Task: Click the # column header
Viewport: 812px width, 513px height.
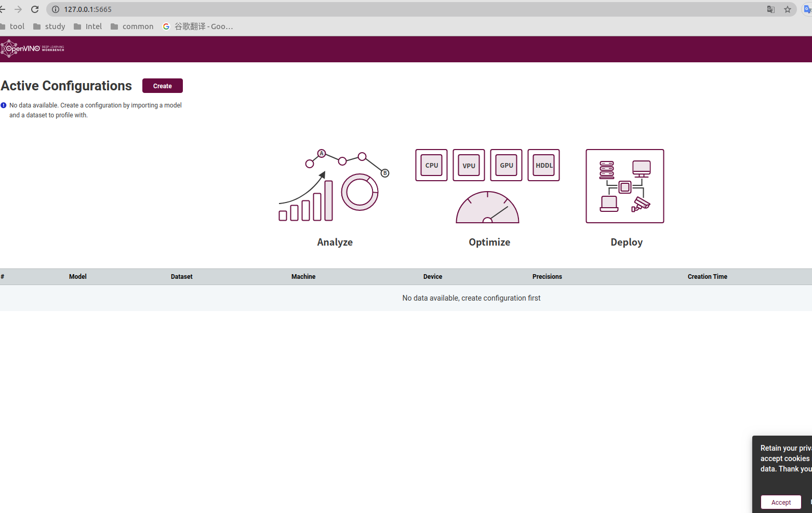Action: pos(3,277)
